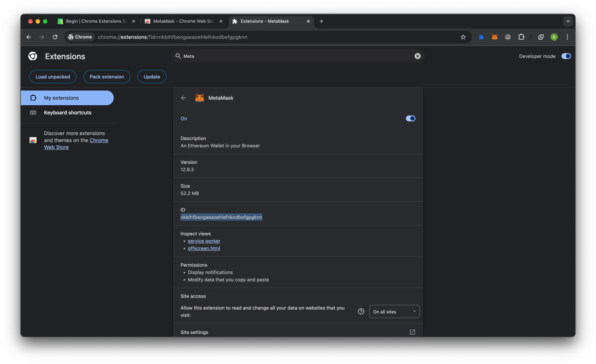Open the Extensions puzzle menu in toolbar

[x=521, y=37]
